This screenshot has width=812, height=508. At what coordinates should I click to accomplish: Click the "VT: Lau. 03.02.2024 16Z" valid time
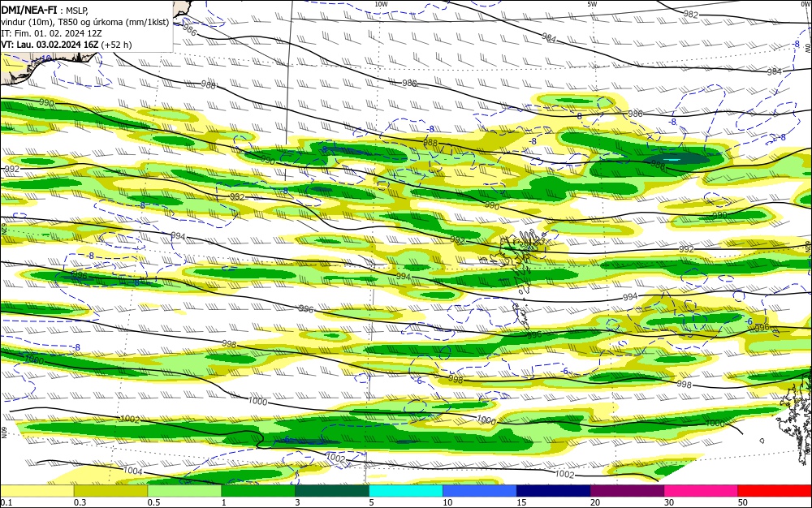[x=50, y=45]
